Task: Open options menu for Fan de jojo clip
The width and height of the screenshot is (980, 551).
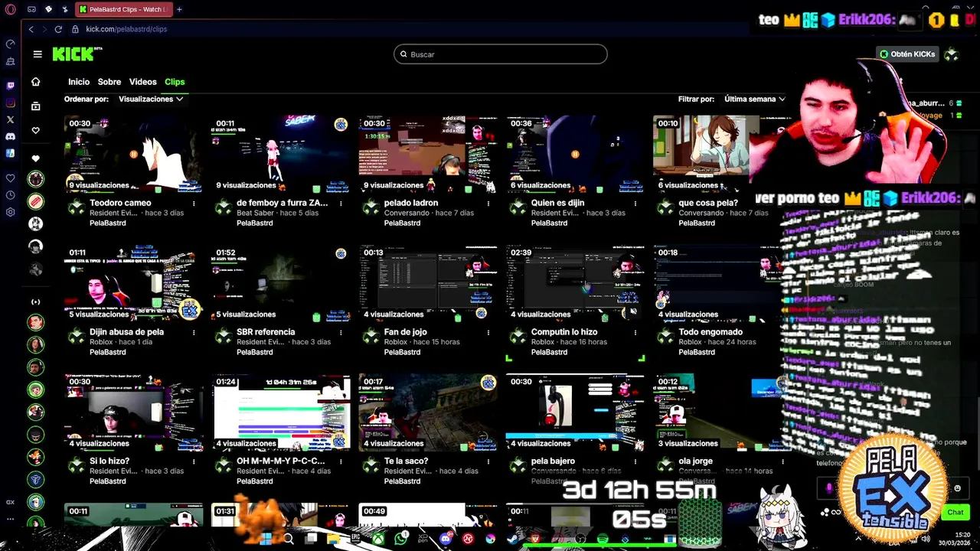Action: tap(488, 333)
